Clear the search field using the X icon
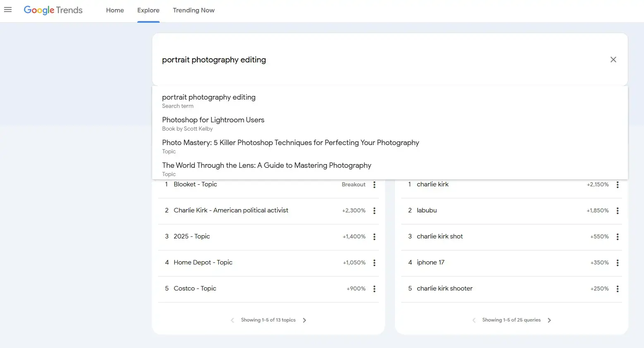644x348 pixels. tap(613, 60)
